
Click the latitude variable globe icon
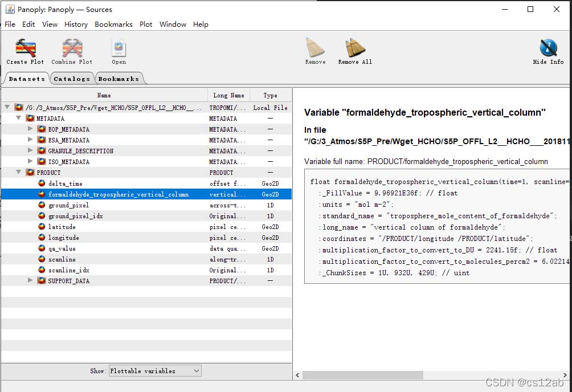click(42, 227)
